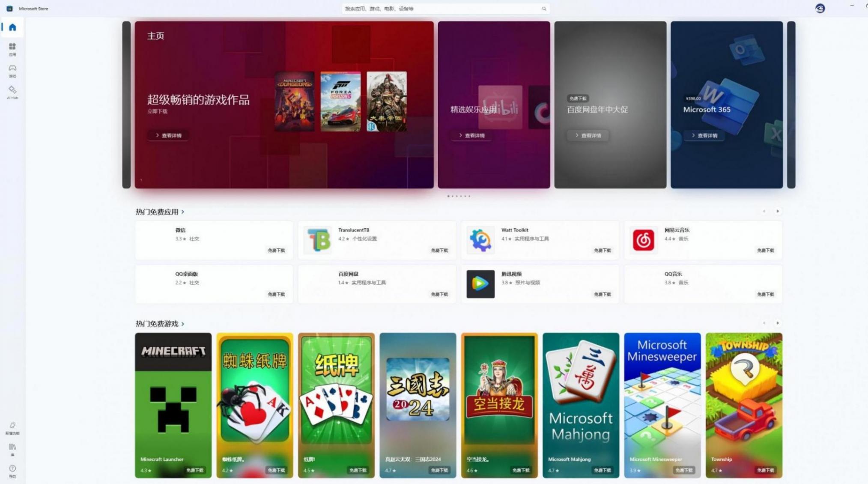Click 免费下载 on 空当接龙 card
This screenshot has height=484, width=868.
(x=521, y=470)
